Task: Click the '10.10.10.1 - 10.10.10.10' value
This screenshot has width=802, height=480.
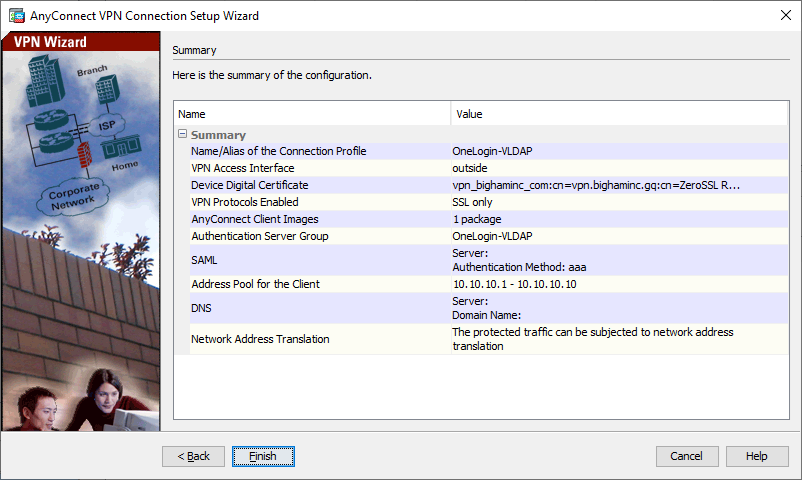Action: click(515, 284)
